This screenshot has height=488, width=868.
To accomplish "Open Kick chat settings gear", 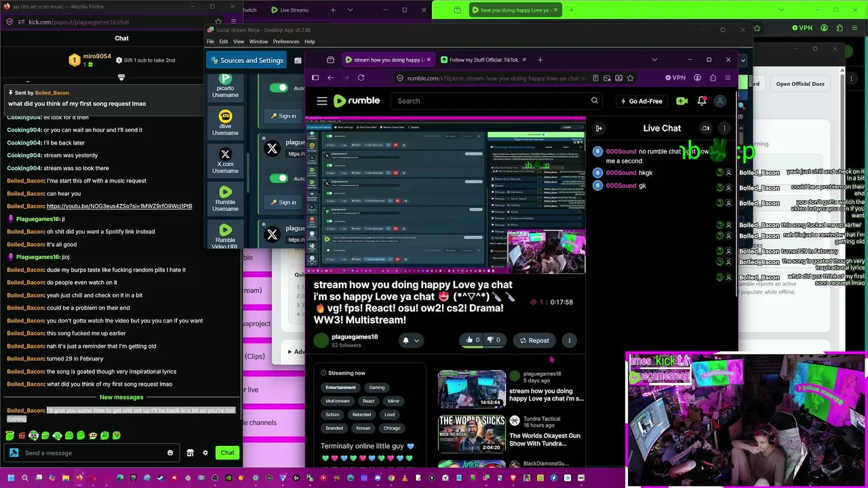I will pos(205,453).
